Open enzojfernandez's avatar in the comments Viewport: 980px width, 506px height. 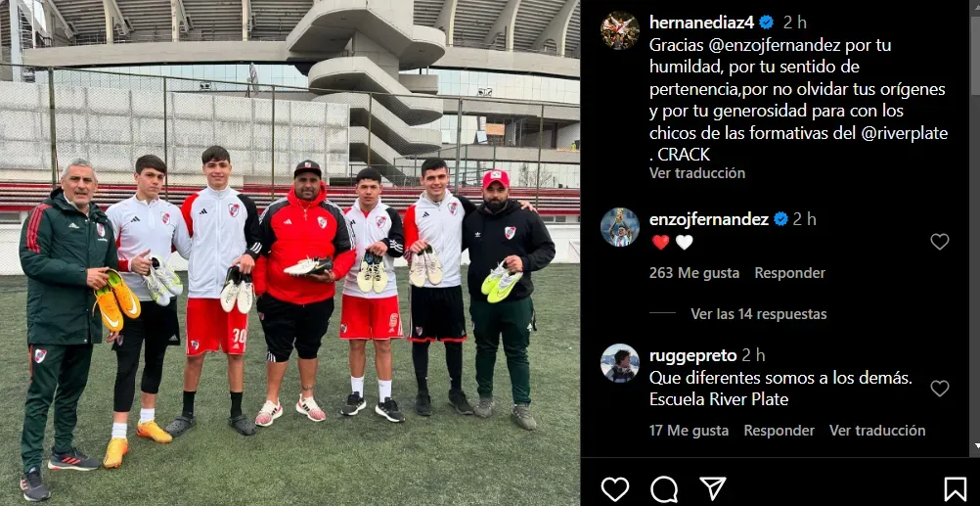pyautogui.click(x=619, y=227)
